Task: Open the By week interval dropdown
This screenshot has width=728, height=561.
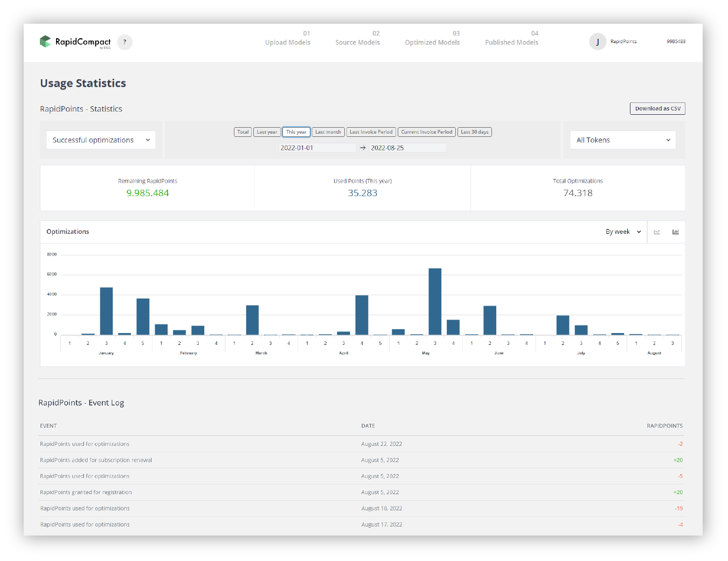Action: click(x=623, y=232)
